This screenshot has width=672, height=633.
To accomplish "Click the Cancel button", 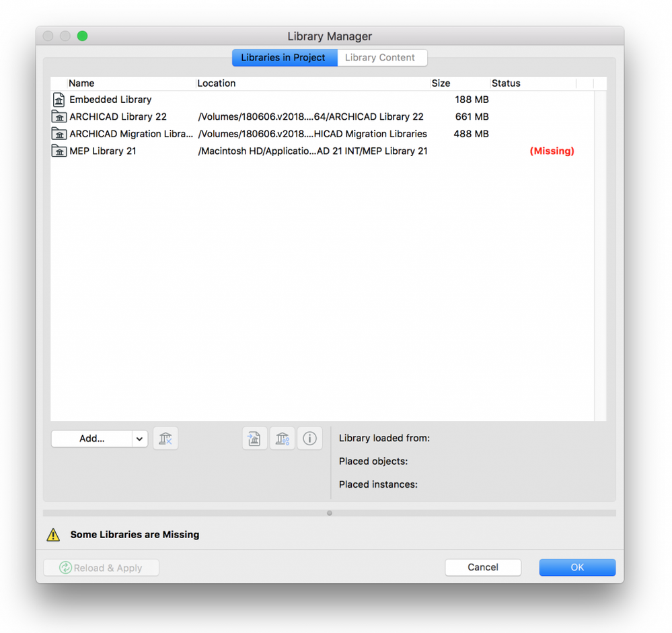I will point(483,567).
